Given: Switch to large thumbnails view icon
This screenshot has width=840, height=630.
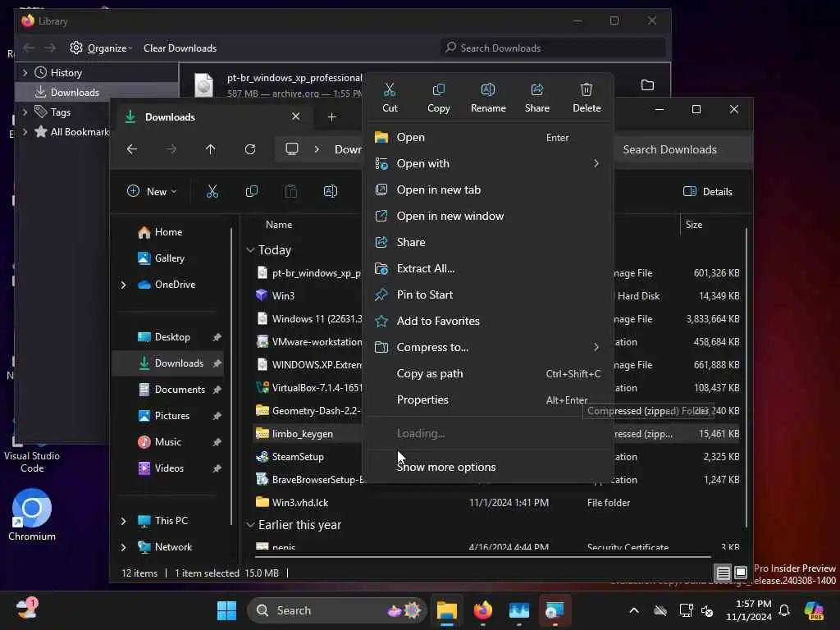Looking at the screenshot, I should 741,573.
